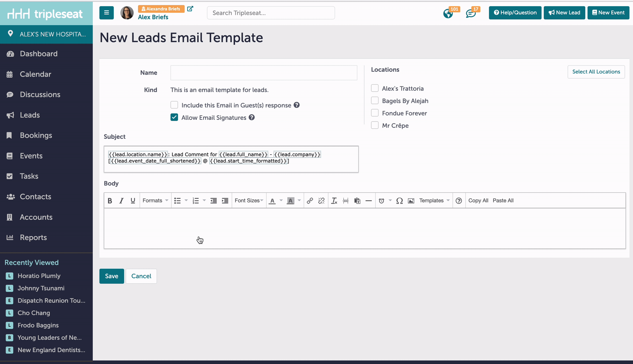Click the Bold formatting icon
The height and width of the screenshot is (364, 633).
[110, 201]
